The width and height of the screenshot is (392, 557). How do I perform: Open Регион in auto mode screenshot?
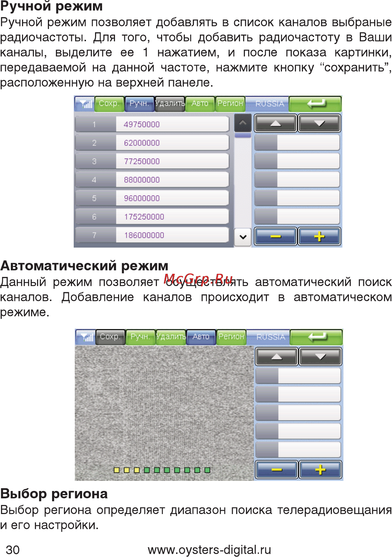point(231,337)
